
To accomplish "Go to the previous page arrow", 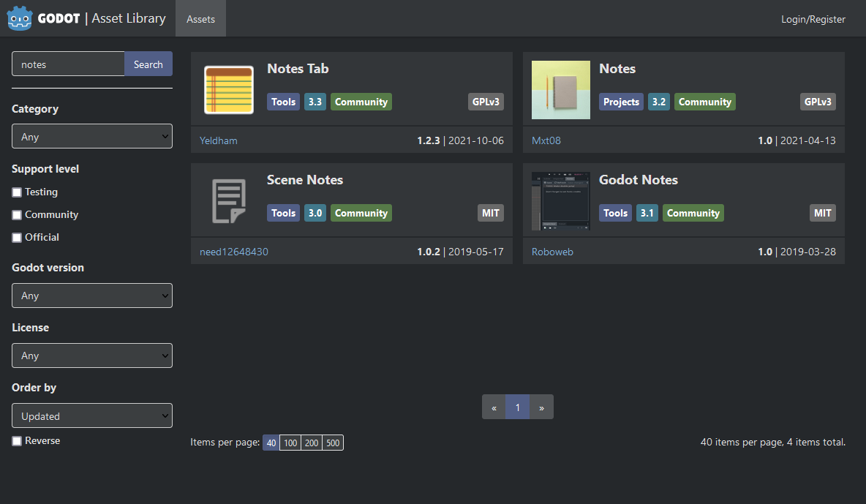I will 494,407.
